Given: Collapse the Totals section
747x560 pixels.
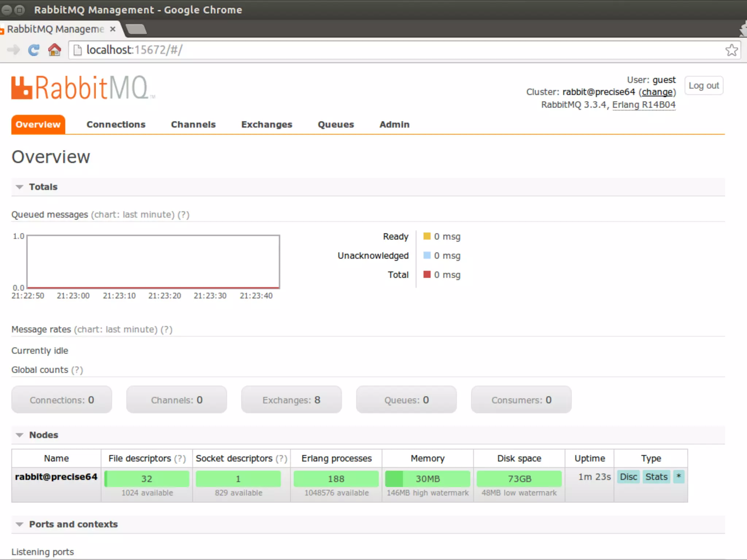Looking at the screenshot, I should pyautogui.click(x=43, y=187).
